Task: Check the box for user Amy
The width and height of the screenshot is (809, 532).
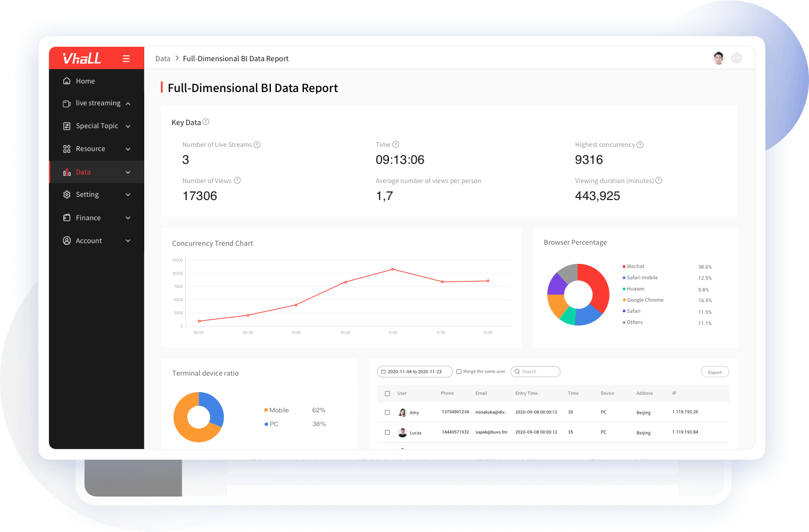Action: tap(387, 412)
